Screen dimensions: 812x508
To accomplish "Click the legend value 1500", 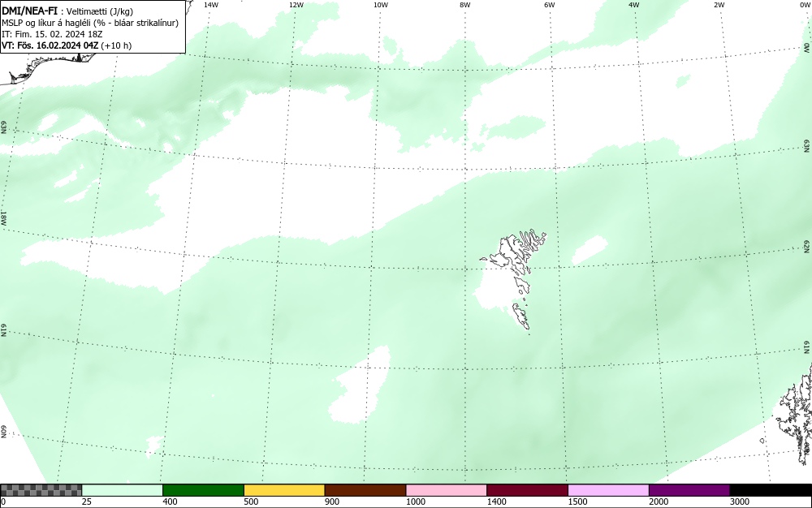I will point(577,502).
